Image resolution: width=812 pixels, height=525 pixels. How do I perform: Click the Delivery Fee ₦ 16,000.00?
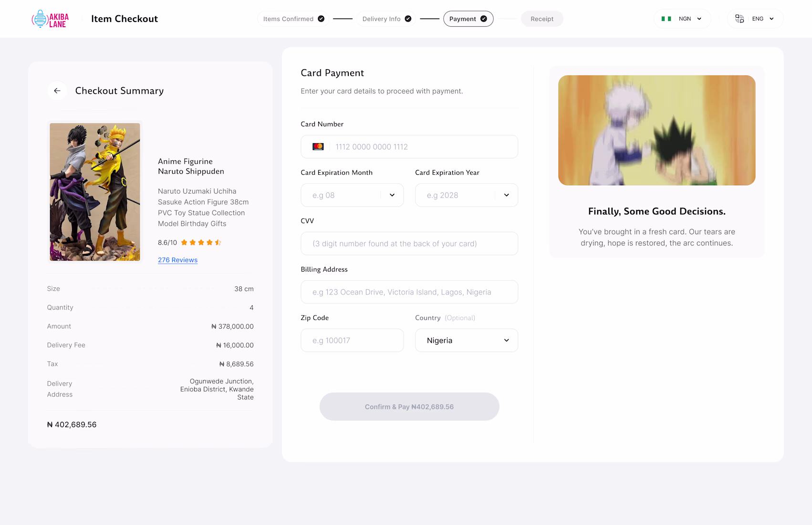point(235,345)
